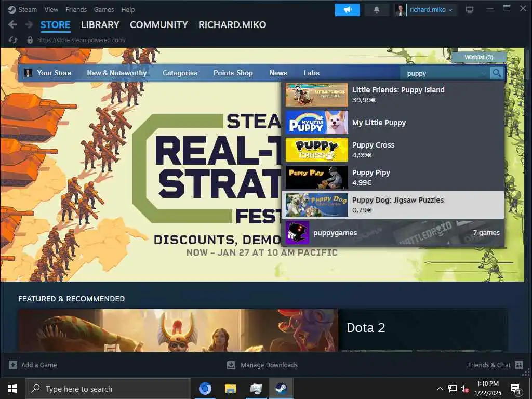Click the Add a Game label

[39, 365]
